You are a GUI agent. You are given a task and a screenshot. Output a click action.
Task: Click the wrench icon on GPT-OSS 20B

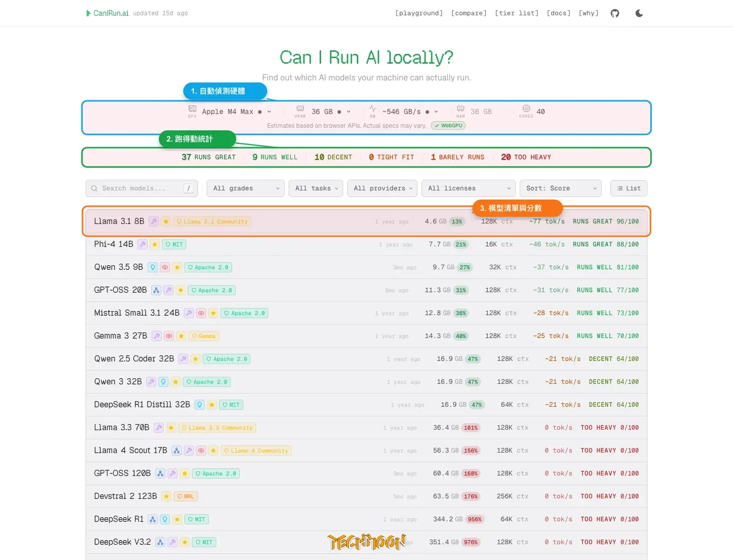click(x=168, y=290)
